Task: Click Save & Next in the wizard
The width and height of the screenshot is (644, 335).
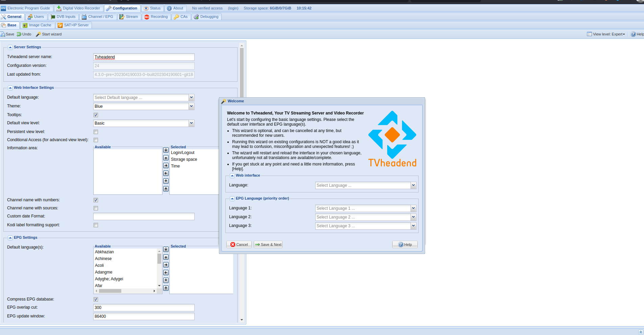Action: click(x=268, y=244)
